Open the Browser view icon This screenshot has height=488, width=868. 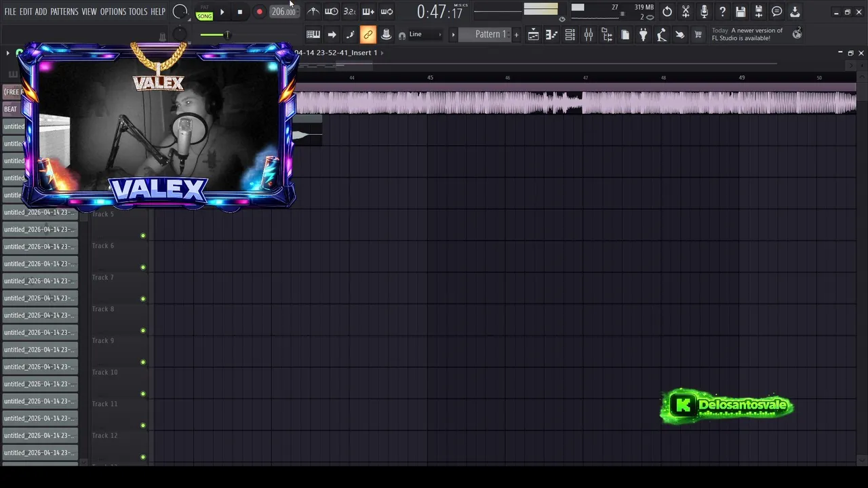(x=607, y=35)
